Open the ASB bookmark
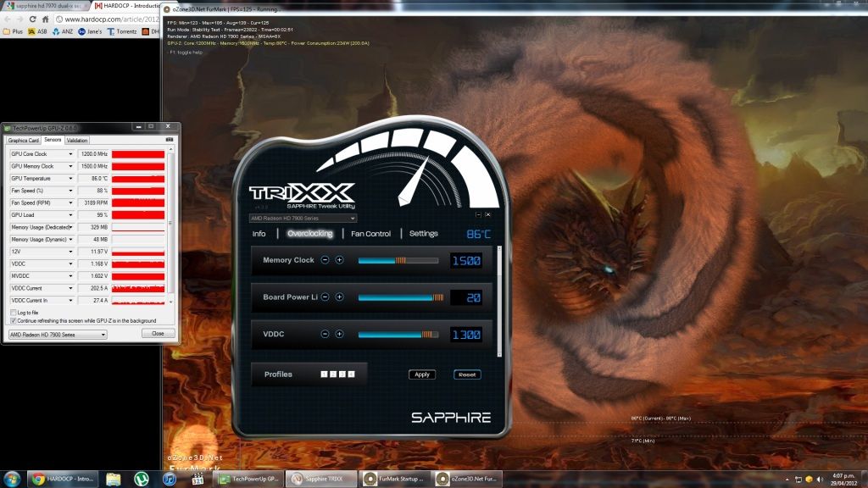The width and height of the screenshot is (868, 488). coord(37,31)
